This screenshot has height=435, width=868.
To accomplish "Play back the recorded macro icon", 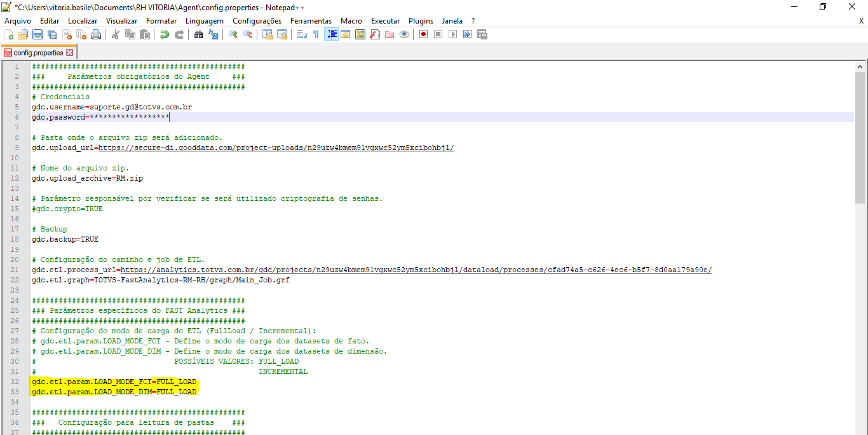I will coord(452,34).
